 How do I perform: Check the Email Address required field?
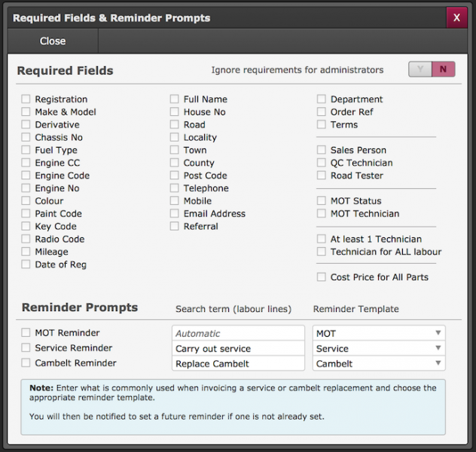(x=175, y=214)
